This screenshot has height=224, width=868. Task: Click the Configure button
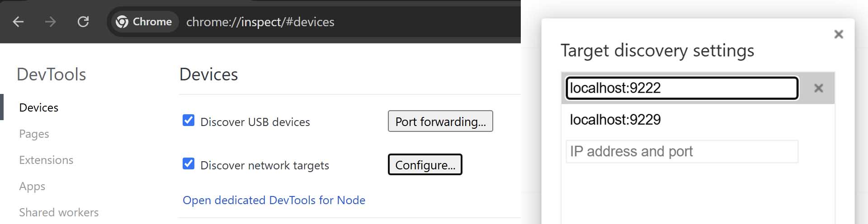click(425, 165)
